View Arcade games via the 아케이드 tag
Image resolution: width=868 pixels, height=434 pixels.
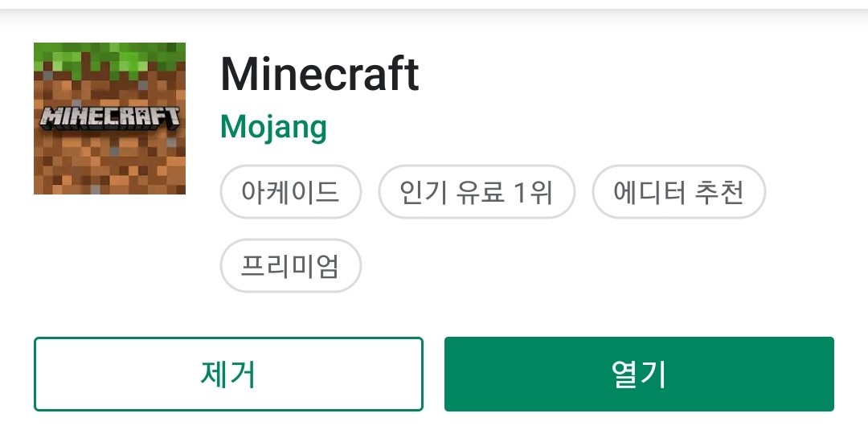[291, 192]
